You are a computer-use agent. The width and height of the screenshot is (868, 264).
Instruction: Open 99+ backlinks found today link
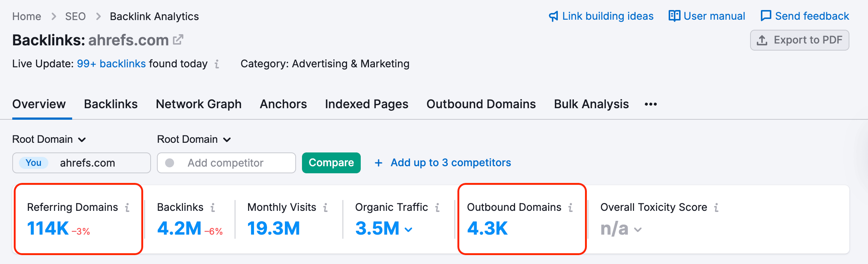[111, 64]
